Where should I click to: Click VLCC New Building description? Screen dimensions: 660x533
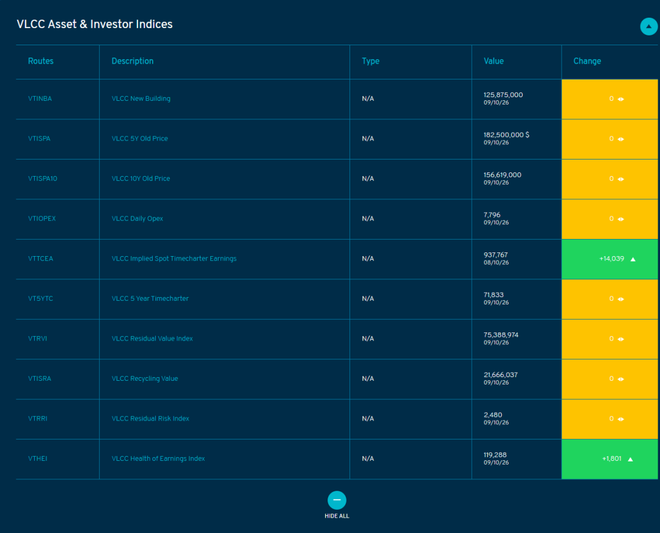tap(141, 99)
